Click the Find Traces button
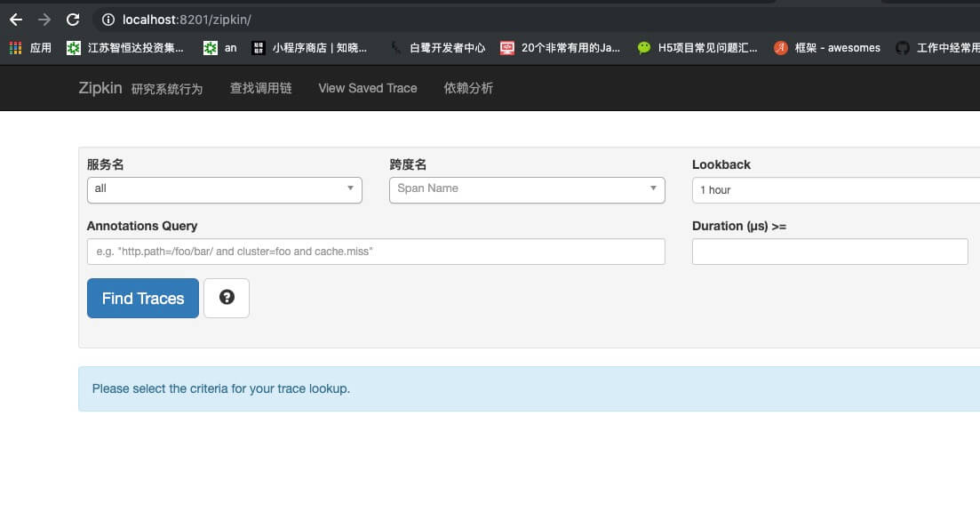The width and height of the screenshot is (980, 528). tap(142, 298)
